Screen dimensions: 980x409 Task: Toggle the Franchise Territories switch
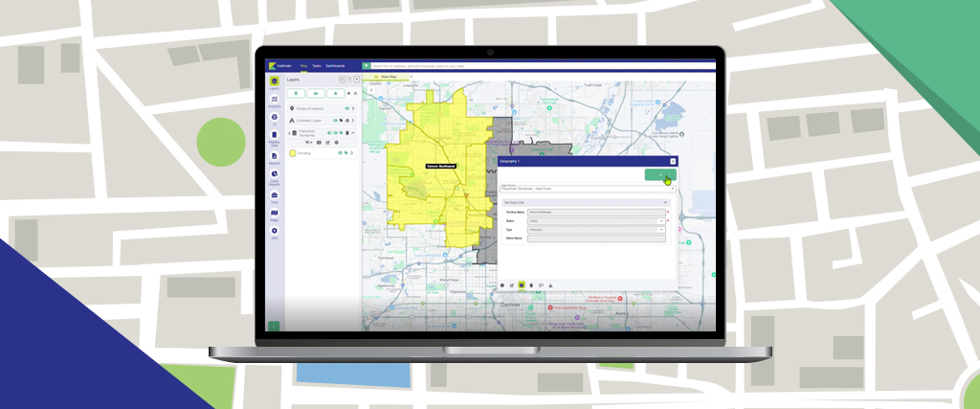point(329,132)
